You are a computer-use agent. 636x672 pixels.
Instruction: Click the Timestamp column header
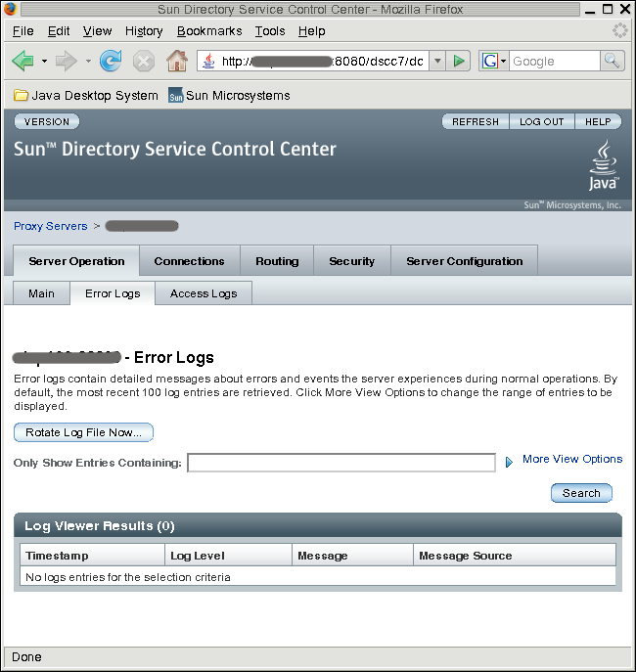point(92,556)
